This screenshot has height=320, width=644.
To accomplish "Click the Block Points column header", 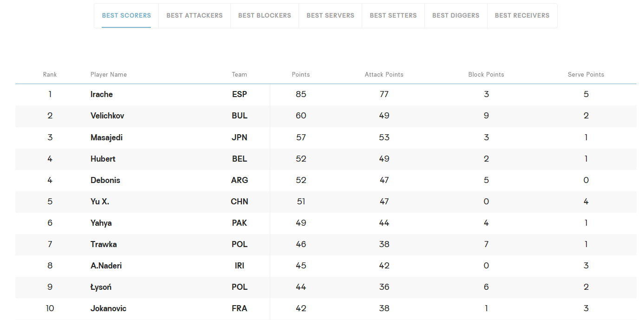I will click(486, 74).
